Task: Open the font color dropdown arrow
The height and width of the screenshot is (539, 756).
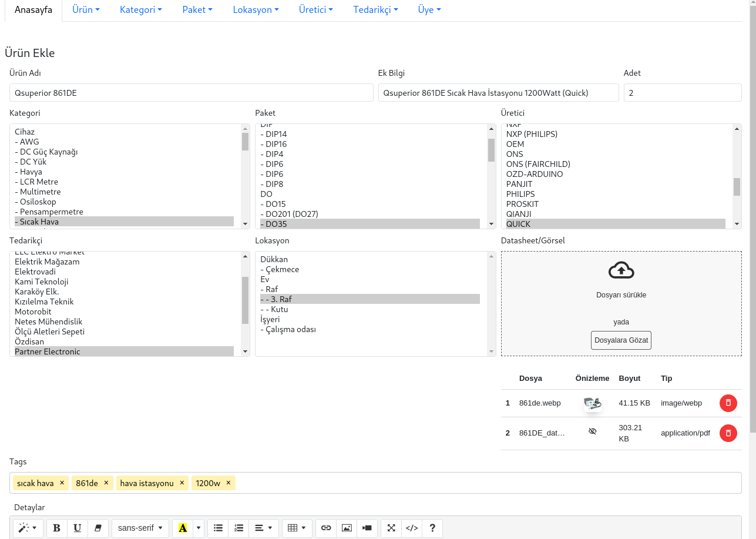Action: click(x=199, y=528)
